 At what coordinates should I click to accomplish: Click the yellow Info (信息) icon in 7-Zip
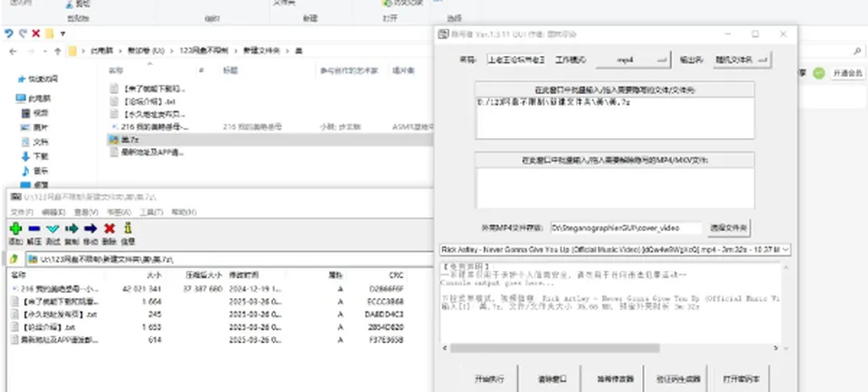pyautogui.click(x=127, y=229)
